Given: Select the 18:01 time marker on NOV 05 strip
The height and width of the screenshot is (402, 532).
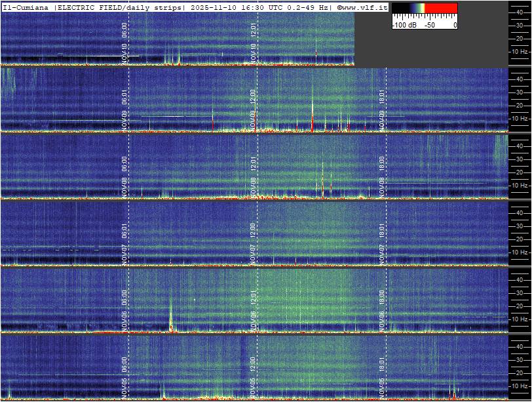Looking at the screenshot, I should [382, 364].
